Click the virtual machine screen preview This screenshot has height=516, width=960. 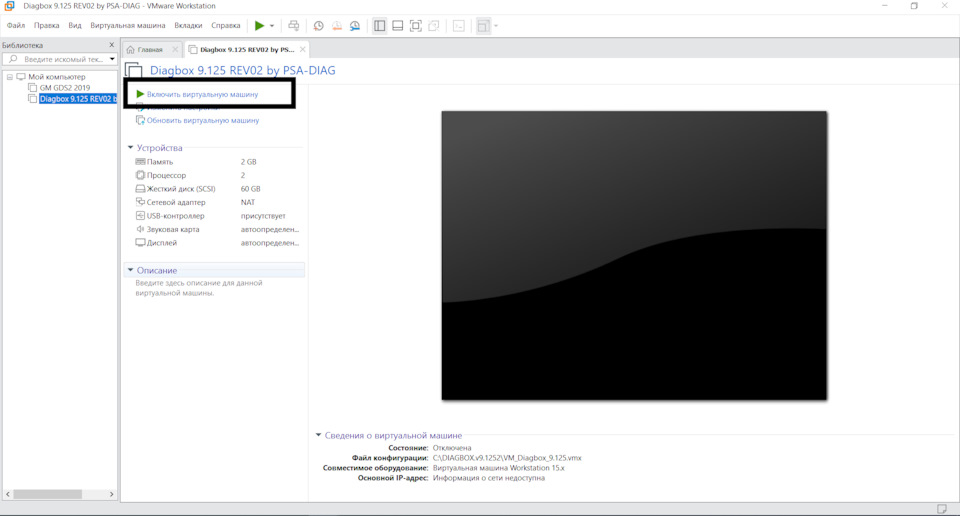point(634,256)
